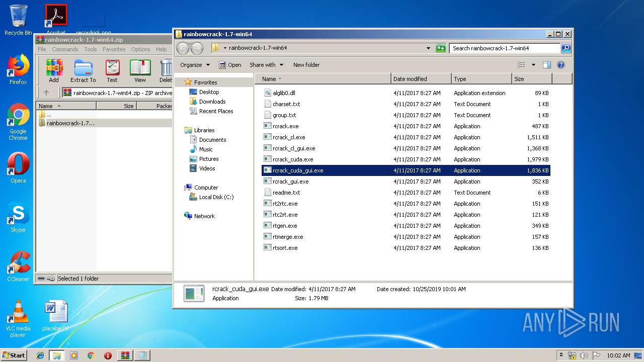
Task: Click the breadcrumb arrow before rainbowcrack-1.7-win64
Action: 225,48
